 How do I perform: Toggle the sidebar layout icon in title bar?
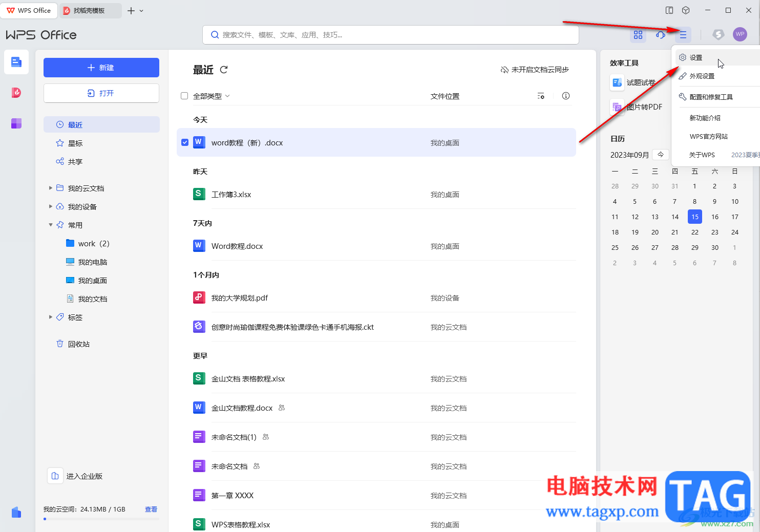tap(669, 10)
